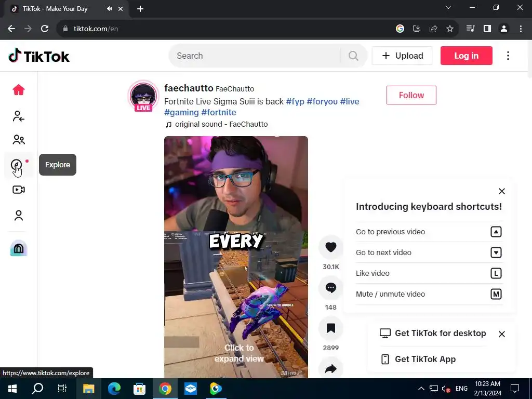Go back in browser
This screenshot has width=532, height=399.
[11, 29]
